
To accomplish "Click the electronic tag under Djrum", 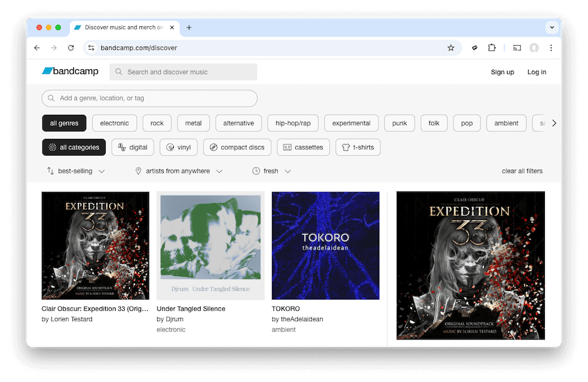I will point(171,330).
